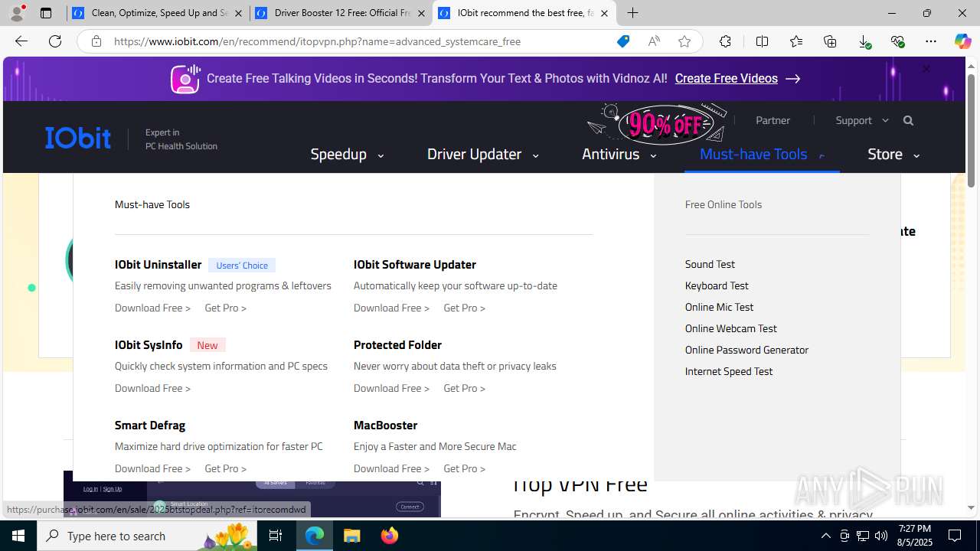Download Free Smart Defrag
This screenshot has height=551, width=980.
(152, 468)
